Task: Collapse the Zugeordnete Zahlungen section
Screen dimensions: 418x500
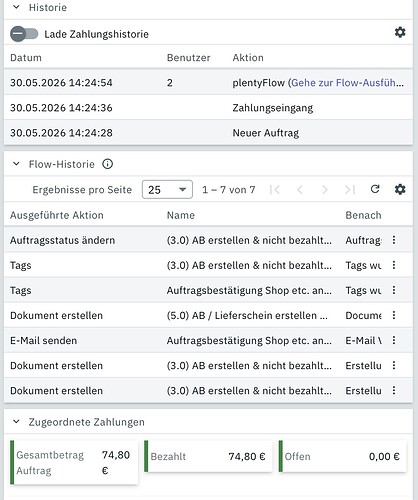Action: click(16, 422)
